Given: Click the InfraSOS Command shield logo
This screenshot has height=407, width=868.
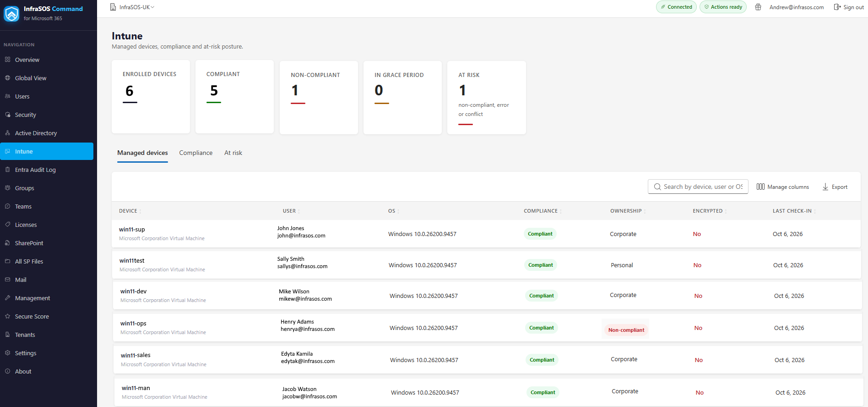Looking at the screenshot, I should click(x=11, y=13).
